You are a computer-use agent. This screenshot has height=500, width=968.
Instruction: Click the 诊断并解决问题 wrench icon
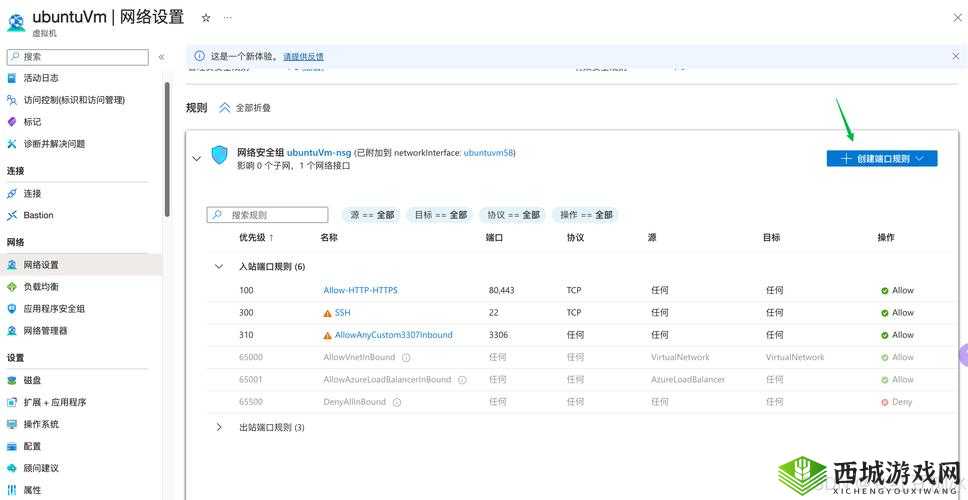[x=12, y=144]
